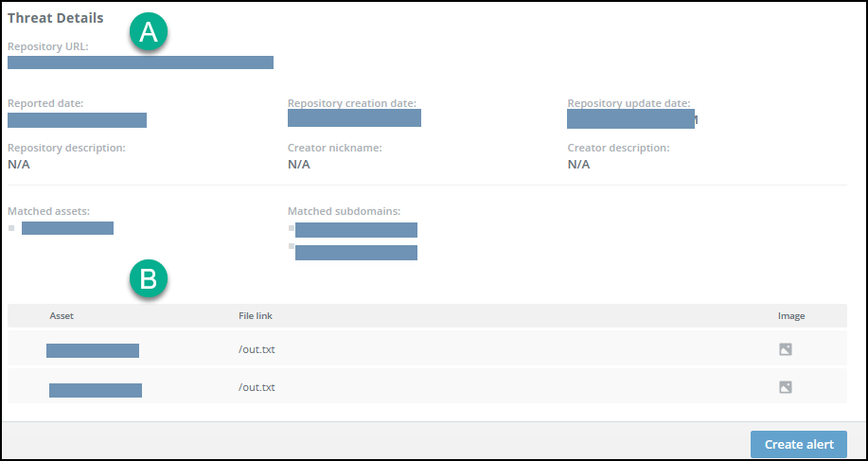Select the Image column header
Screen dimensions: 868x461
791,315
